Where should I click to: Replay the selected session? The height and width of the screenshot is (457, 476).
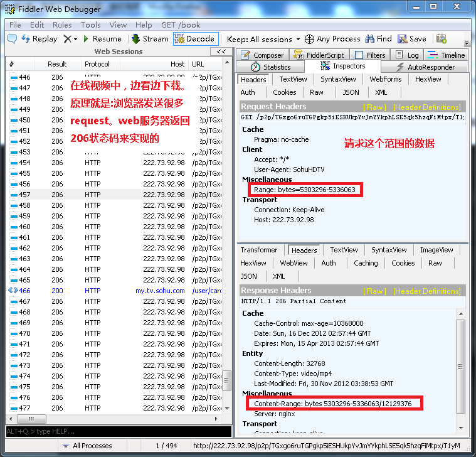pos(39,39)
